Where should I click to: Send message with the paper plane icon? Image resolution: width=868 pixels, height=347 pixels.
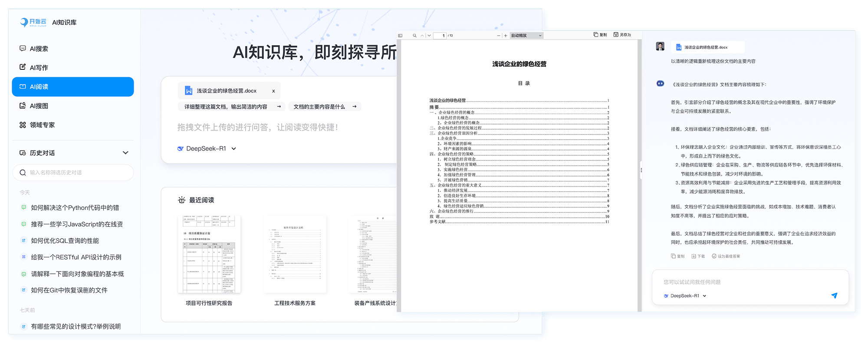[x=834, y=295]
